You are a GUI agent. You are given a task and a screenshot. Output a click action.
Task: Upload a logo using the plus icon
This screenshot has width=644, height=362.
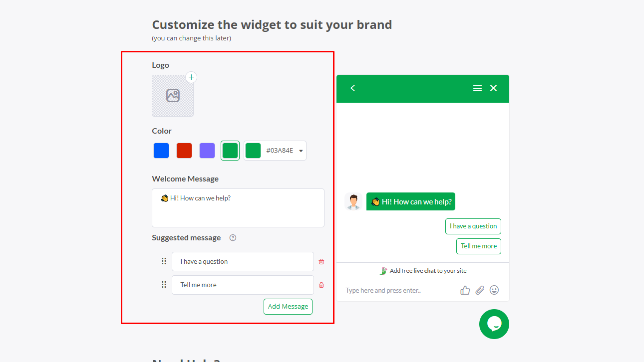pos(191,77)
